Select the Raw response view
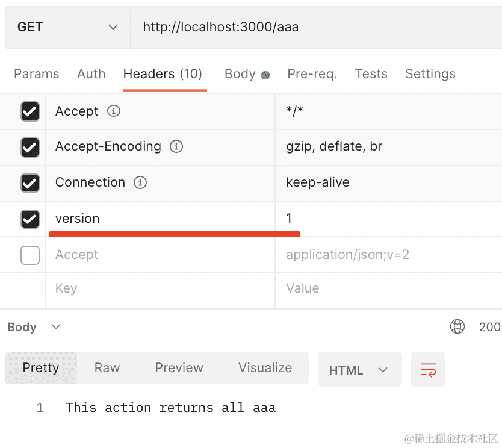502x448 pixels. pos(107,368)
